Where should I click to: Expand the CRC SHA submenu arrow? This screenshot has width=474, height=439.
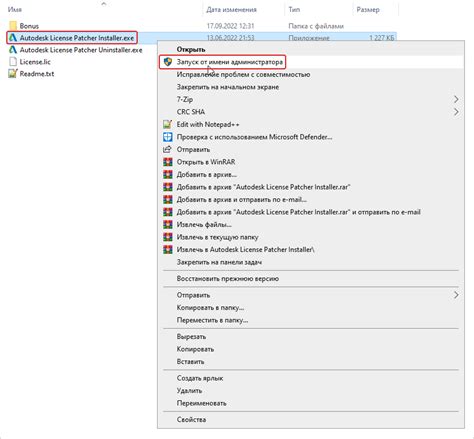456,112
